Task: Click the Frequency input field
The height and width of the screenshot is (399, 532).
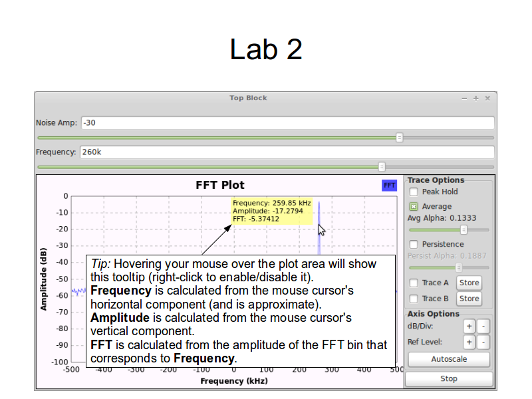Action: click(287, 152)
